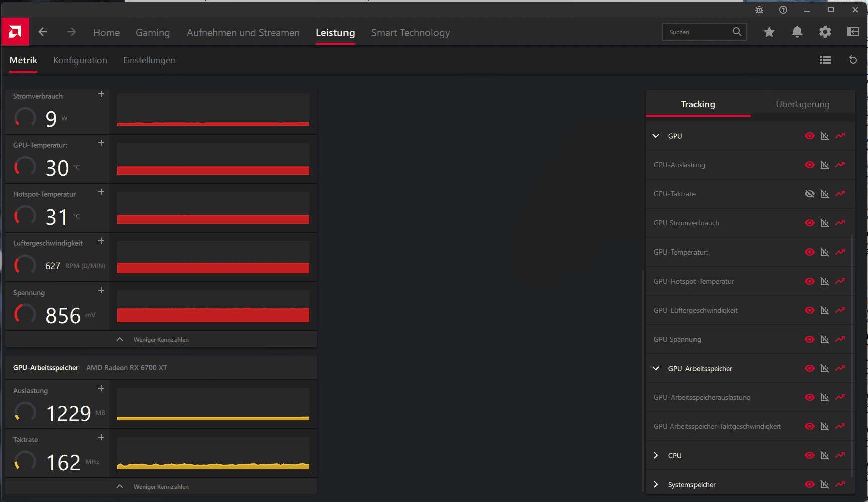Switch to Überlagerung tab
Image resolution: width=868 pixels, height=502 pixels.
803,104
